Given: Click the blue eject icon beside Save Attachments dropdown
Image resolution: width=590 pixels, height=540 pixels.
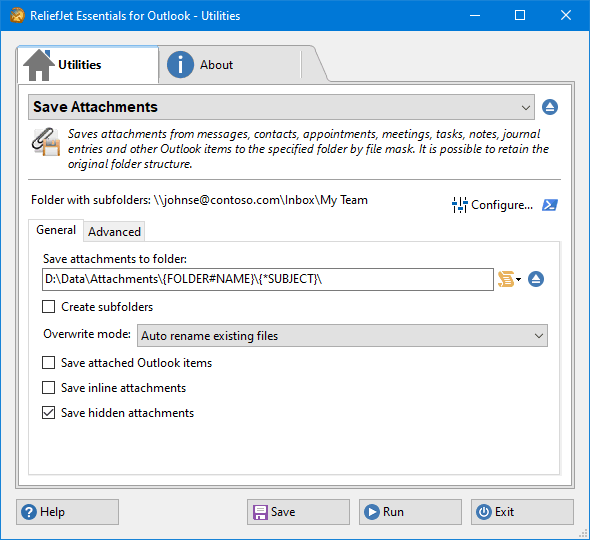Looking at the screenshot, I should pyautogui.click(x=550, y=107).
